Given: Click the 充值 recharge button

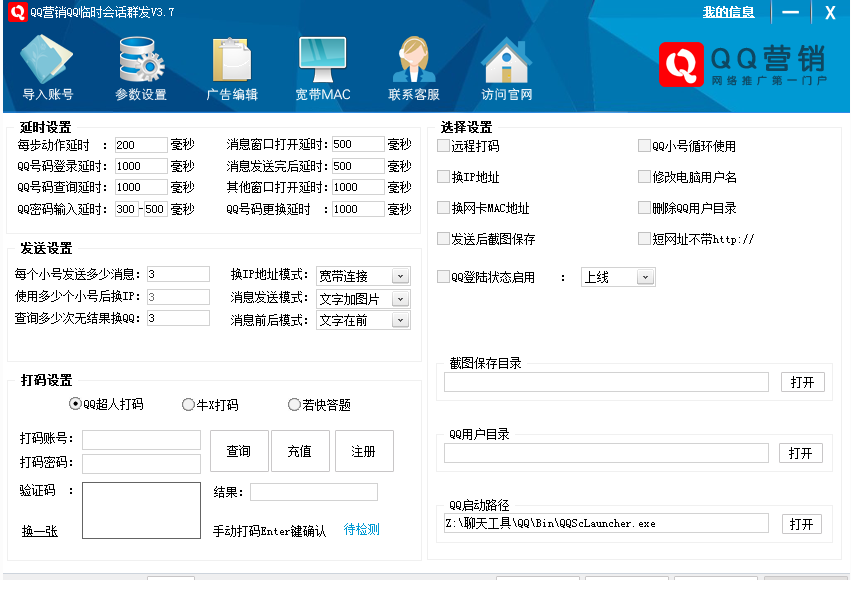Looking at the screenshot, I should pos(300,451).
